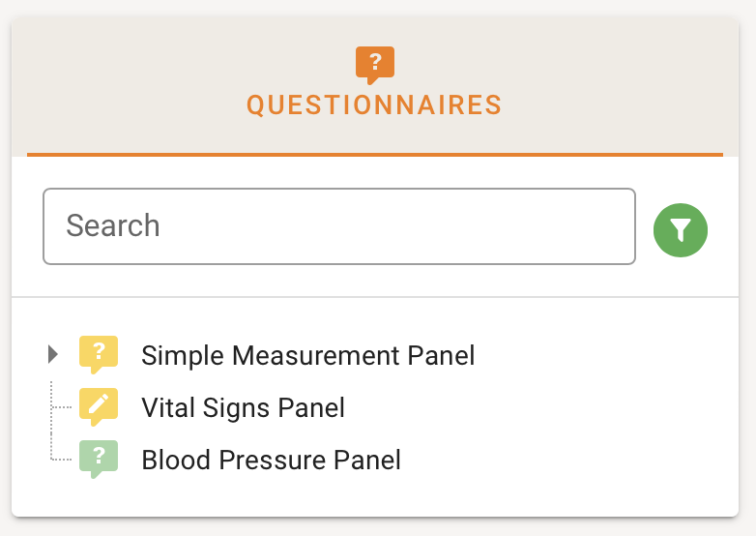Screen dimensions: 756x536
Task: Toggle the questionnaire filter options
Action: point(681,230)
